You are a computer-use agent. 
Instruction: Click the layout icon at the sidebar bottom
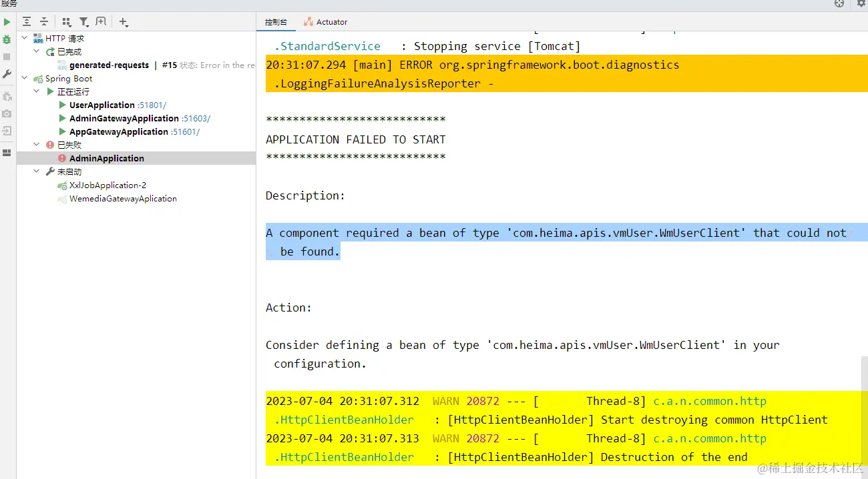pos(7,153)
